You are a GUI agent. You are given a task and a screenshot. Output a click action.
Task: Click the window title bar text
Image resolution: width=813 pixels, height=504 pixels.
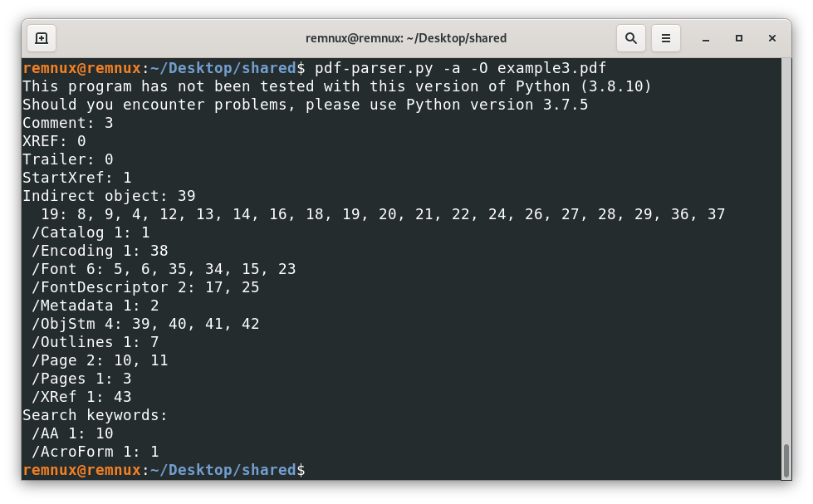coord(406,38)
